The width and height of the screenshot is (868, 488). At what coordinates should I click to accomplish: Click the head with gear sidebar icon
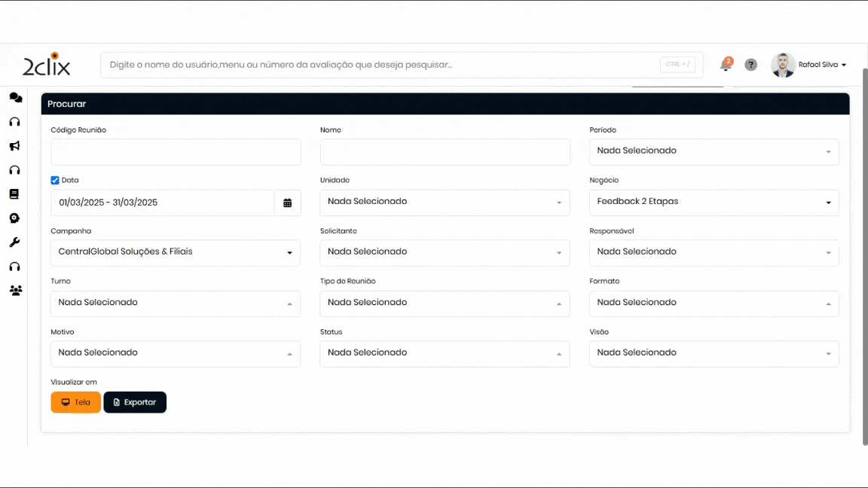tap(14, 218)
